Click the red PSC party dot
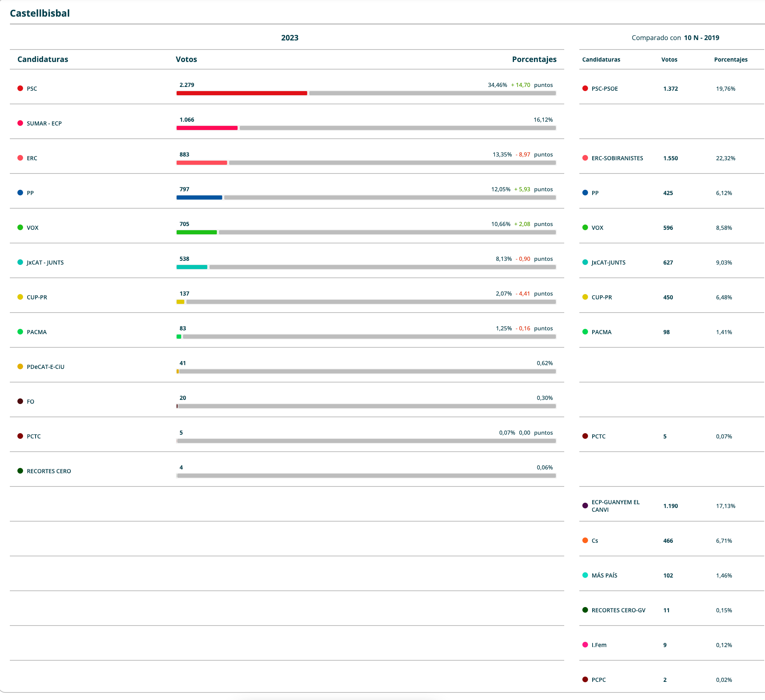The height and width of the screenshot is (700, 765). 20,88
